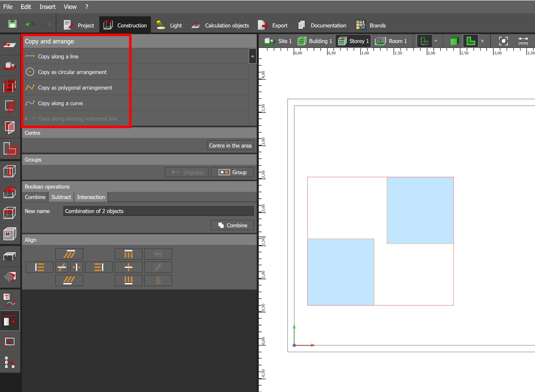This screenshot has width=535, height=392.
Task: Click the measure distance ruler icon
Action: click(523, 41)
